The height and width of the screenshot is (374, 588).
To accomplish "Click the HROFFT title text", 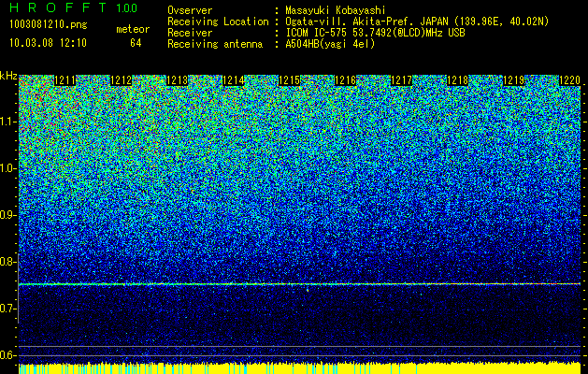I will point(58,7).
